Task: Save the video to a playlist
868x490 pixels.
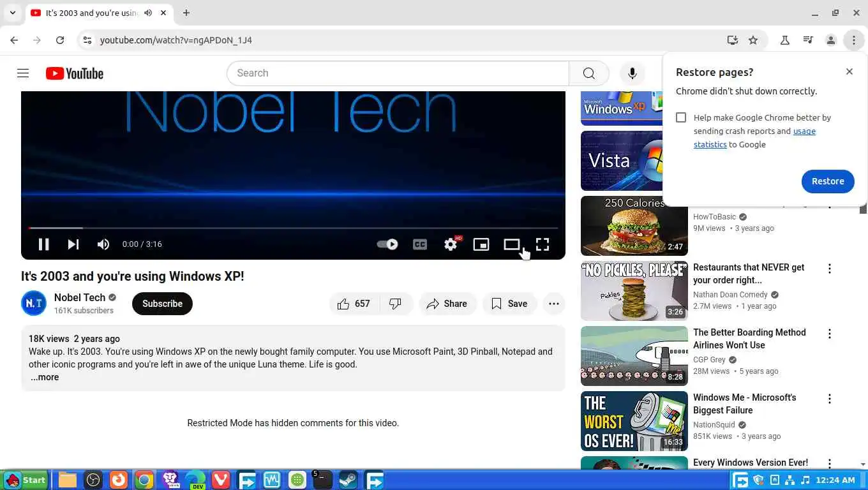Action: coord(509,304)
